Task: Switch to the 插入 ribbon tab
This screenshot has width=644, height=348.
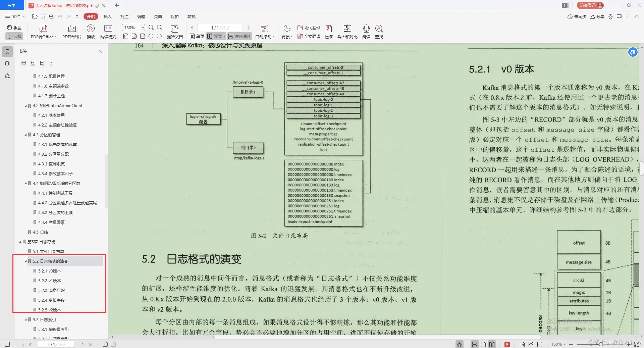Action: tap(107, 16)
